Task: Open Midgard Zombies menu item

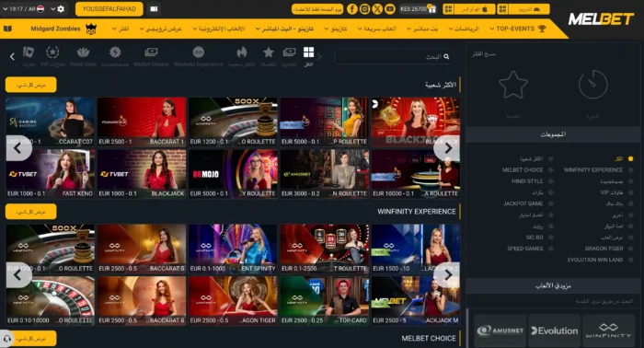Action: (55, 29)
